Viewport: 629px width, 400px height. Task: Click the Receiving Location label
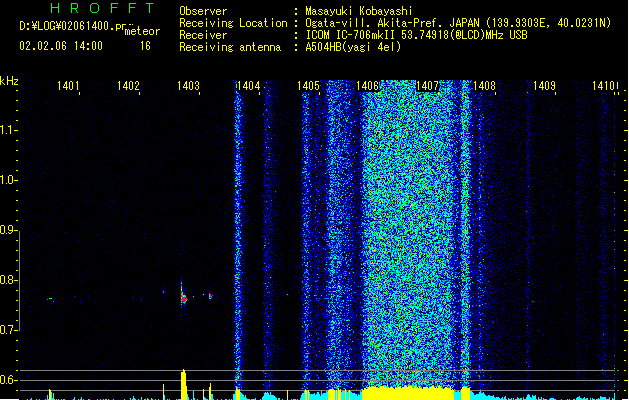(x=233, y=23)
